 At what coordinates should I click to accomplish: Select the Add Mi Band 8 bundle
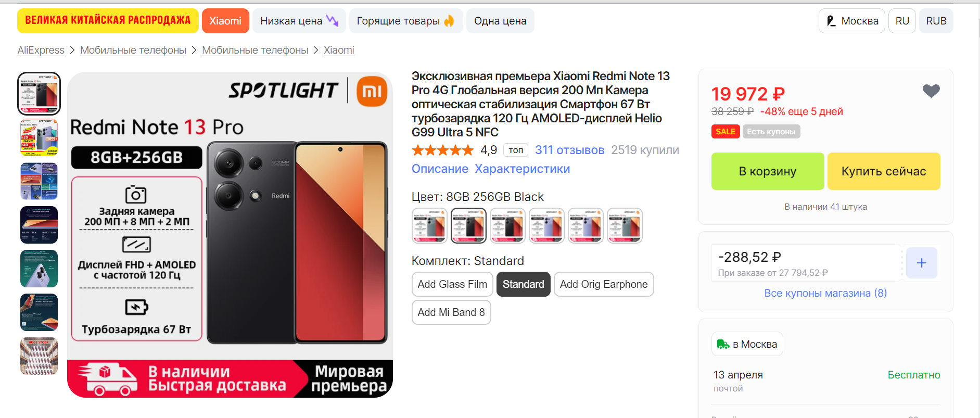[x=451, y=312]
